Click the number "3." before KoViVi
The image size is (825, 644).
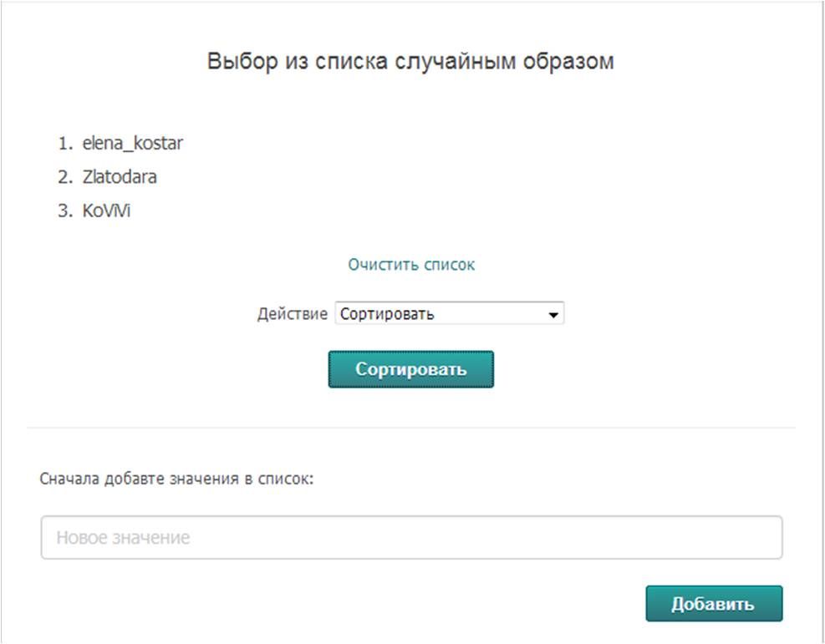click(x=66, y=211)
